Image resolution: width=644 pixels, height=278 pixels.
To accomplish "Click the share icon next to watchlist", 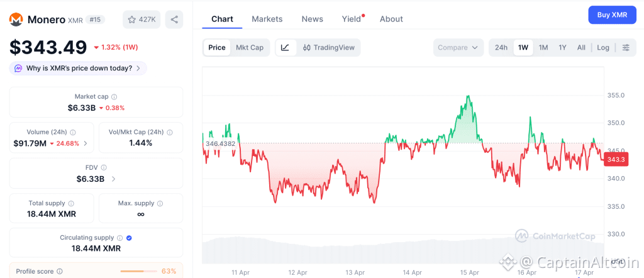I will (174, 19).
